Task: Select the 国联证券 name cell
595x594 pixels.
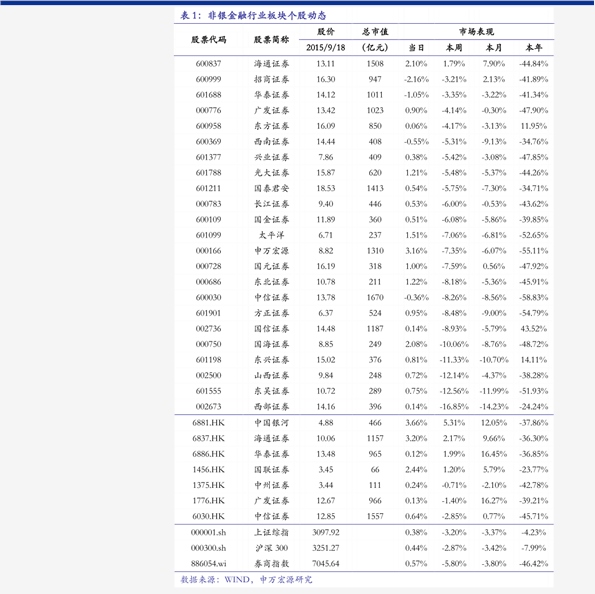Action: tap(271, 469)
